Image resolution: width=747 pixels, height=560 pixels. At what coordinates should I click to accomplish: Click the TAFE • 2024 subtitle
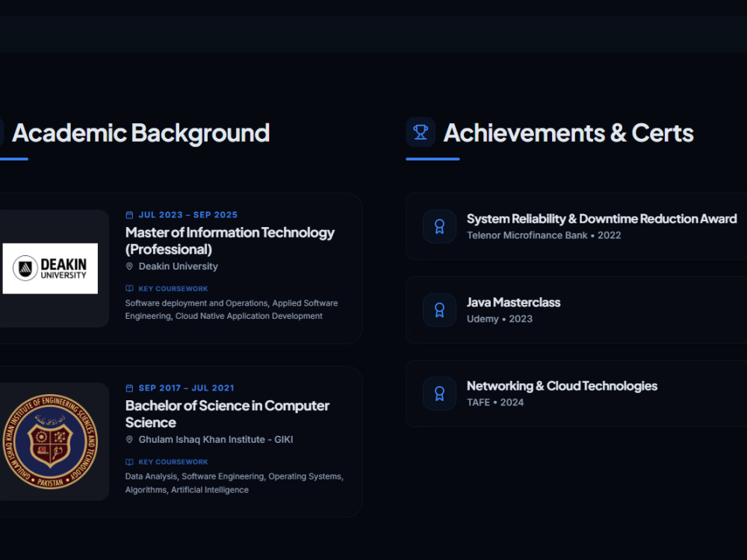tap(495, 402)
